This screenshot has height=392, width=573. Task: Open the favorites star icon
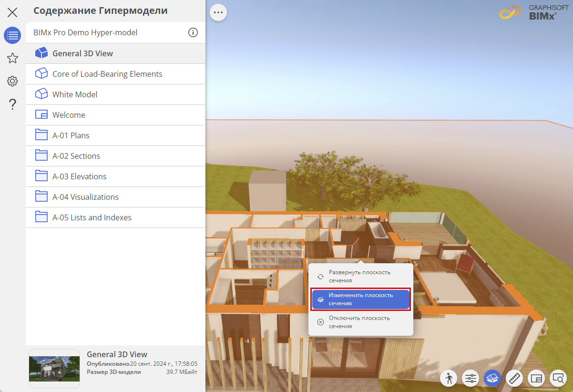12,58
